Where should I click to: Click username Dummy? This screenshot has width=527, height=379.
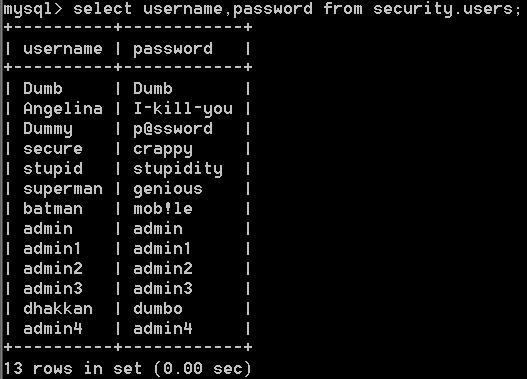(x=48, y=130)
